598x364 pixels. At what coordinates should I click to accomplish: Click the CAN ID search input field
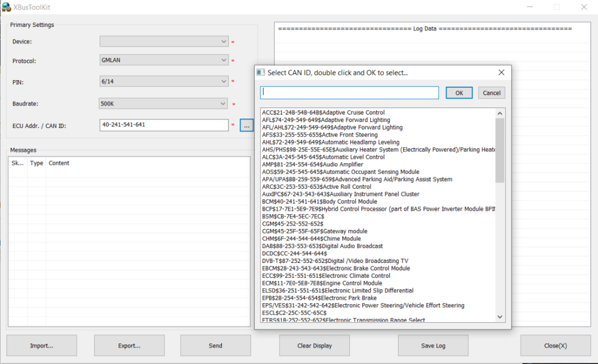click(x=349, y=93)
